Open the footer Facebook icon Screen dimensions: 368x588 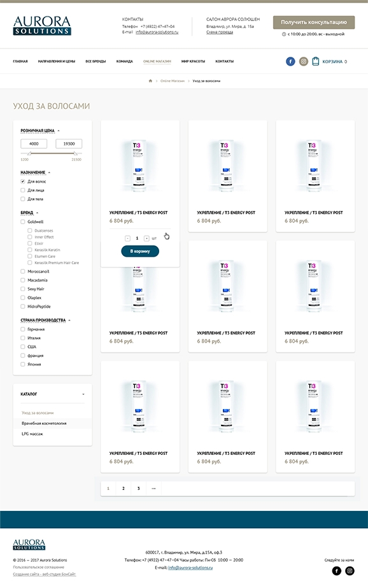(x=337, y=571)
